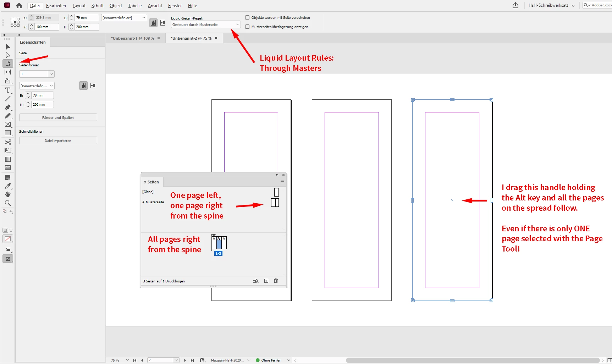
Task: Set portrait orientation in control bar
Action: coord(153,23)
